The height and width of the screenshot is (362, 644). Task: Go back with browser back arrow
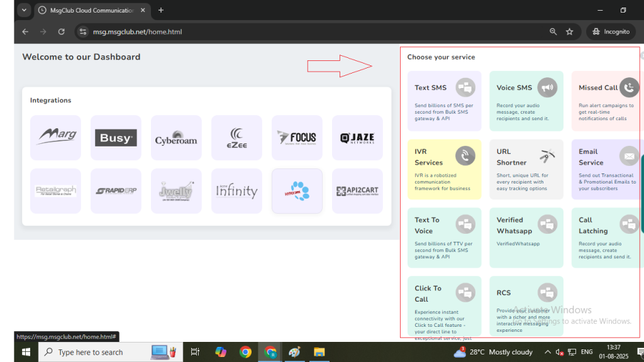[x=25, y=31]
